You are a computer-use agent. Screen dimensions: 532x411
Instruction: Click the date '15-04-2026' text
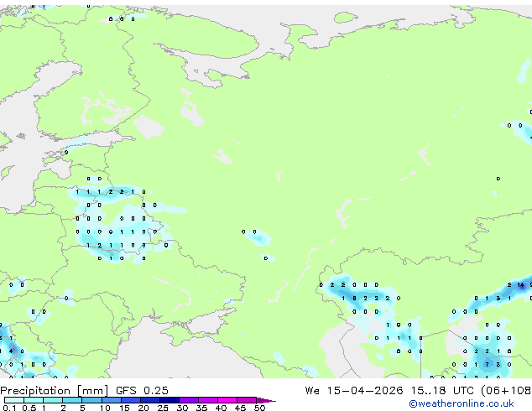[365, 391]
